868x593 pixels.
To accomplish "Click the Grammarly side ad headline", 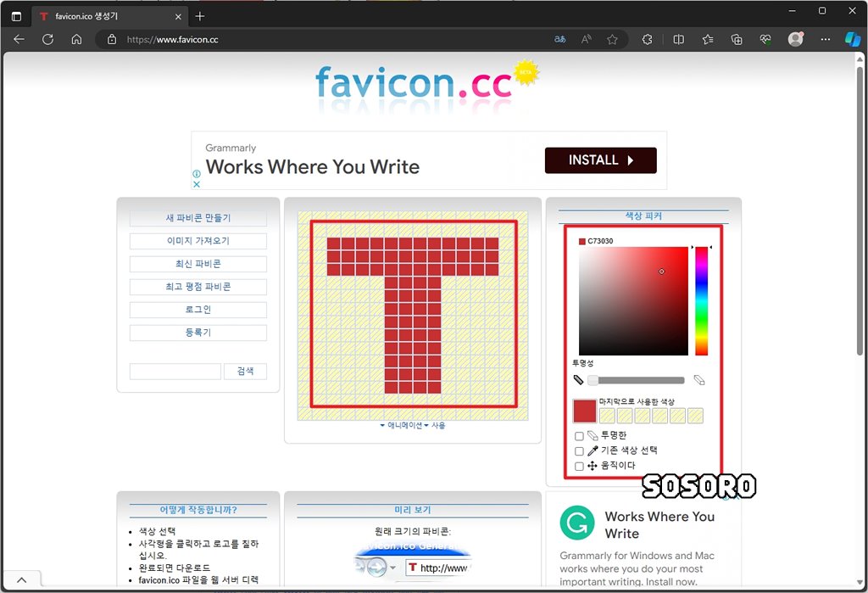I will click(x=659, y=525).
